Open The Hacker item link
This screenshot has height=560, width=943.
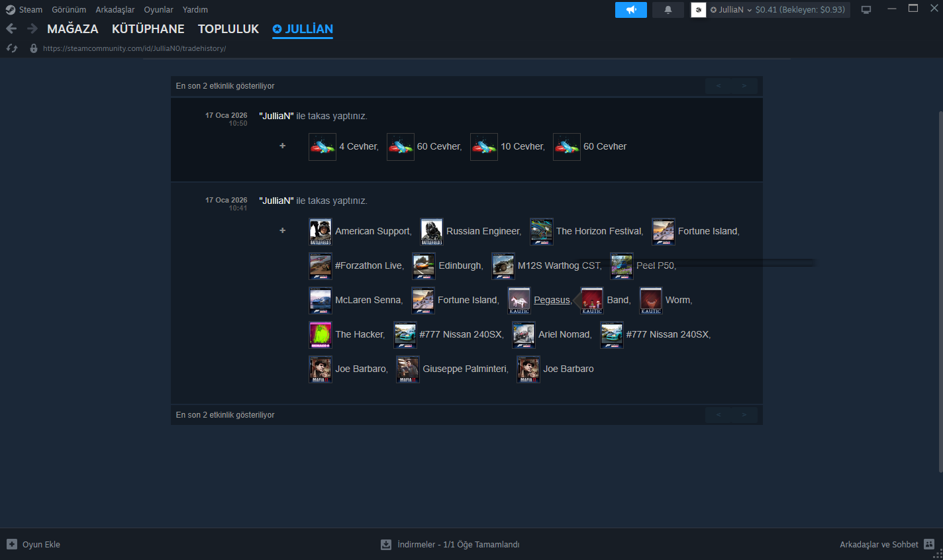[359, 334]
